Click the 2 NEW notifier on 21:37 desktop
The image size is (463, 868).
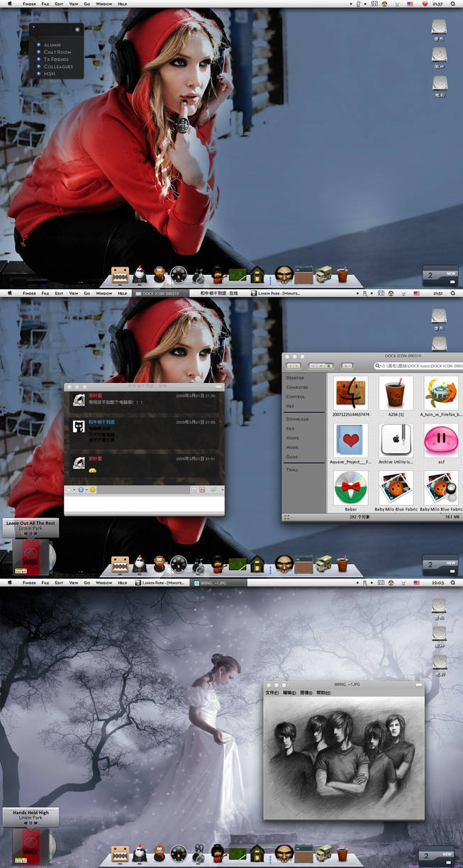tap(440, 276)
